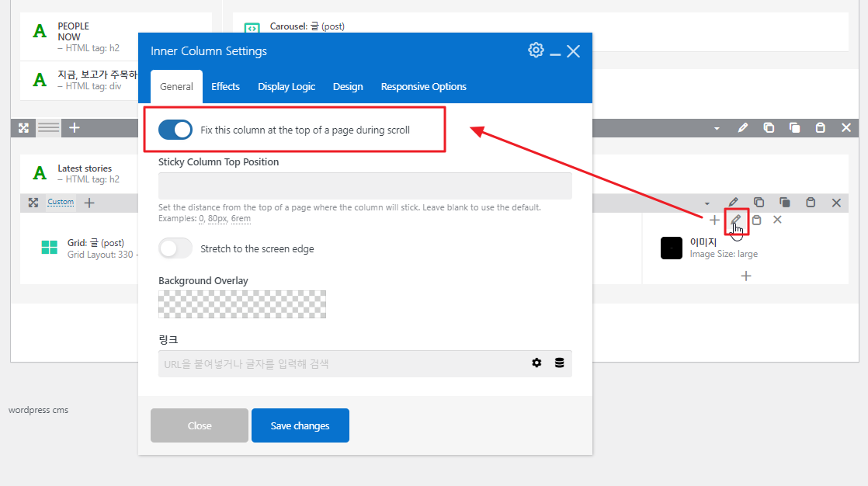Prepend element with plus above 이미지 column
The width and height of the screenshot is (868, 486).
(x=714, y=220)
